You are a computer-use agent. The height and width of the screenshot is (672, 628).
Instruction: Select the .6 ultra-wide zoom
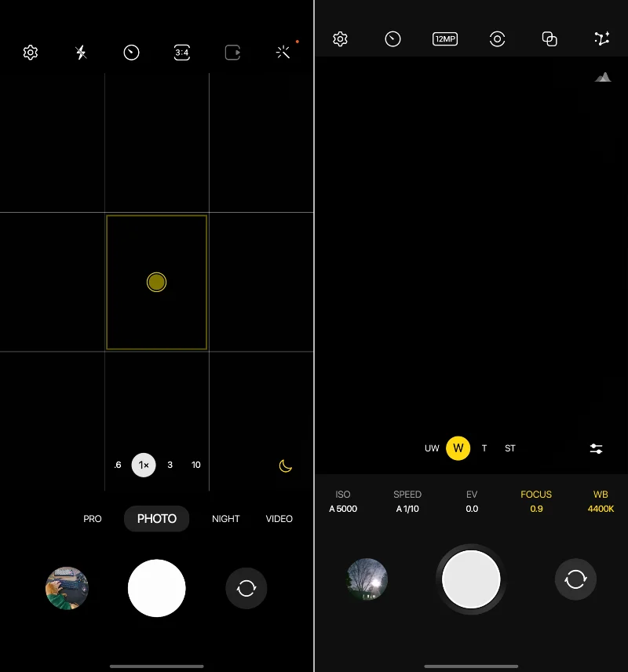[x=118, y=465]
